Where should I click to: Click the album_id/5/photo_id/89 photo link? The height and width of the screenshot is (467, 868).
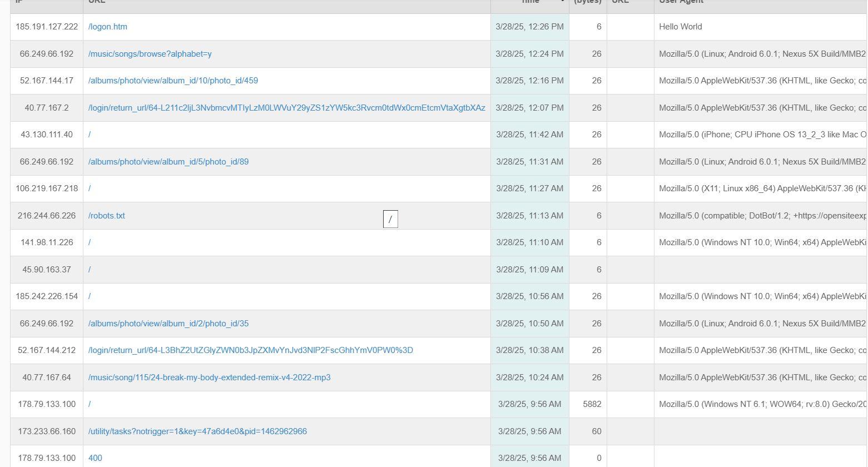tap(168, 162)
